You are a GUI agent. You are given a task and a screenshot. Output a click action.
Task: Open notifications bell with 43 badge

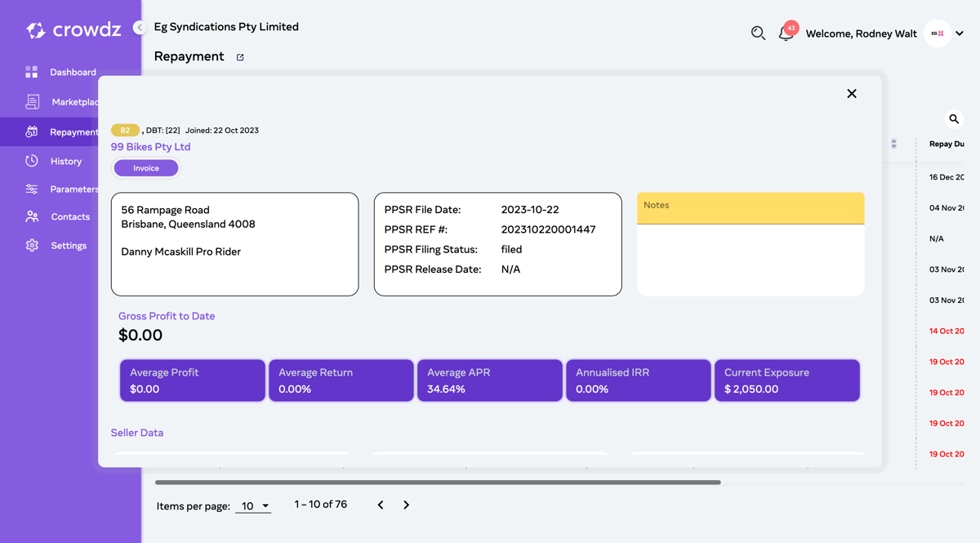tap(786, 32)
